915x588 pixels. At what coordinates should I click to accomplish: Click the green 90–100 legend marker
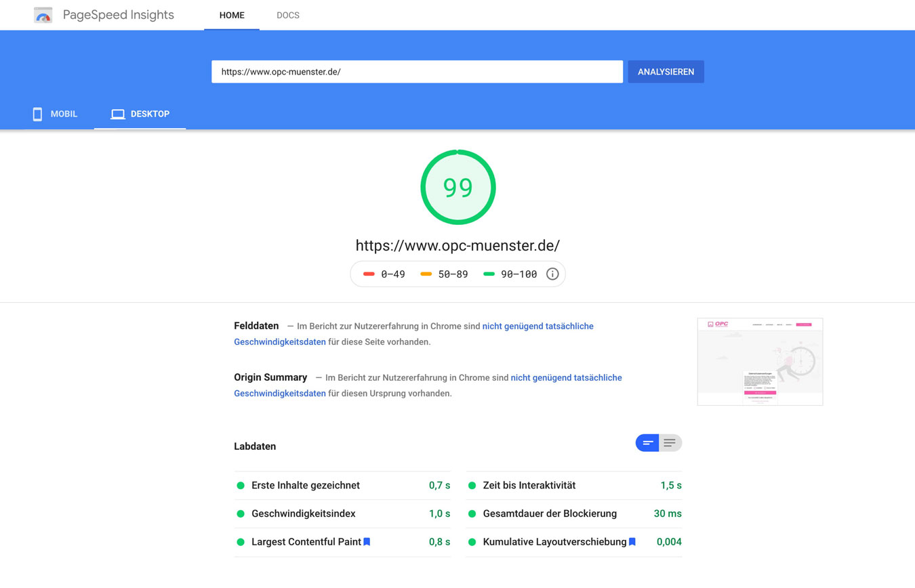coord(489,274)
